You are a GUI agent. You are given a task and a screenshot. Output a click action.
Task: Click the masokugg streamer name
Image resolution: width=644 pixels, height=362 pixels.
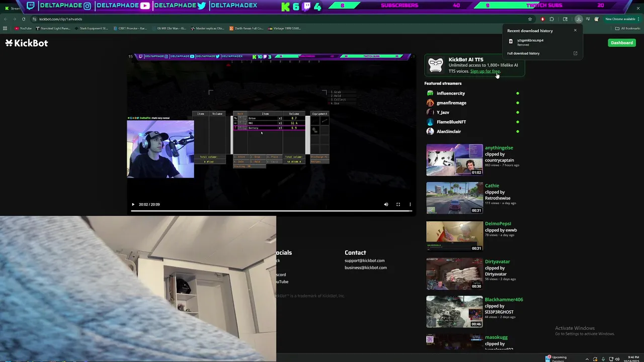pos(496,337)
